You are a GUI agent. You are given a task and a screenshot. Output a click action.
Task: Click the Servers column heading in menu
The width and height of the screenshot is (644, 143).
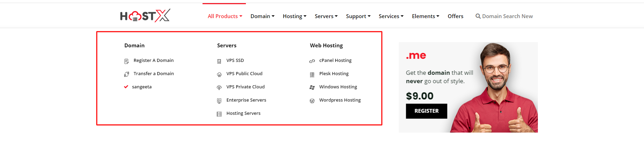(227, 45)
